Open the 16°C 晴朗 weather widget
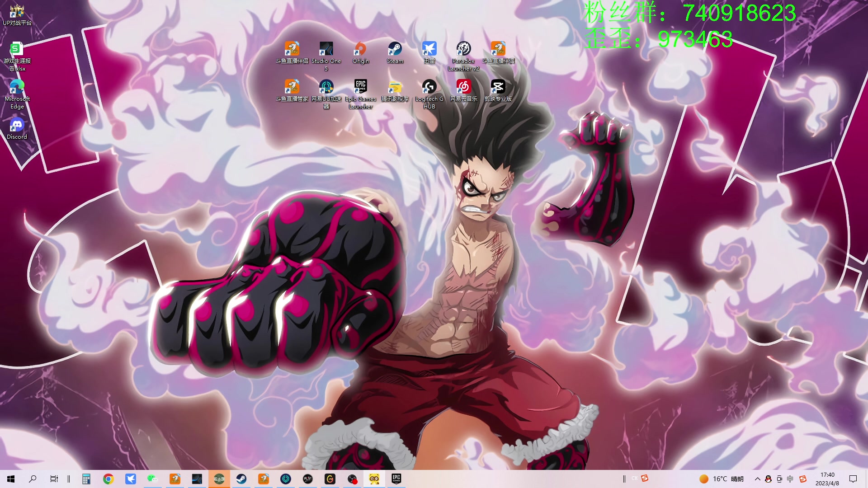 click(721, 479)
